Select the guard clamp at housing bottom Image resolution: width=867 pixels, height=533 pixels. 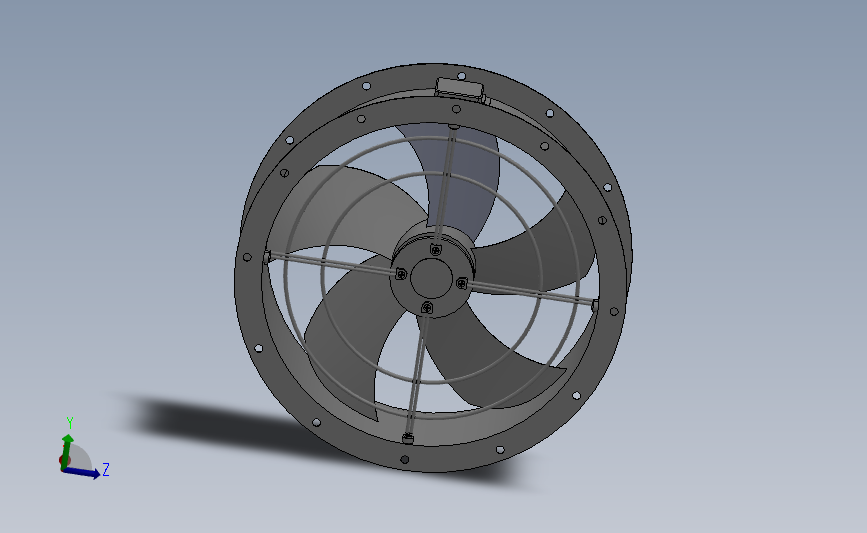(x=408, y=439)
